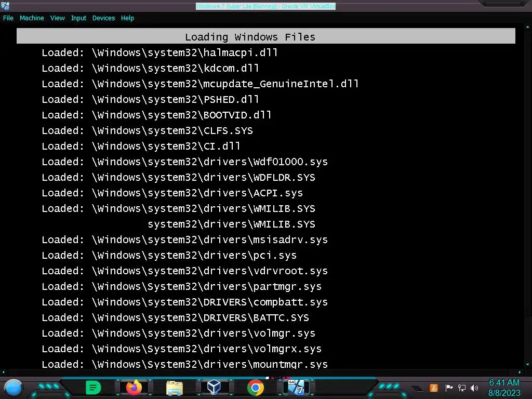Launch Firefox from the taskbar
Image resolution: width=532 pixels, height=399 pixels.
click(x=134, y=388)
